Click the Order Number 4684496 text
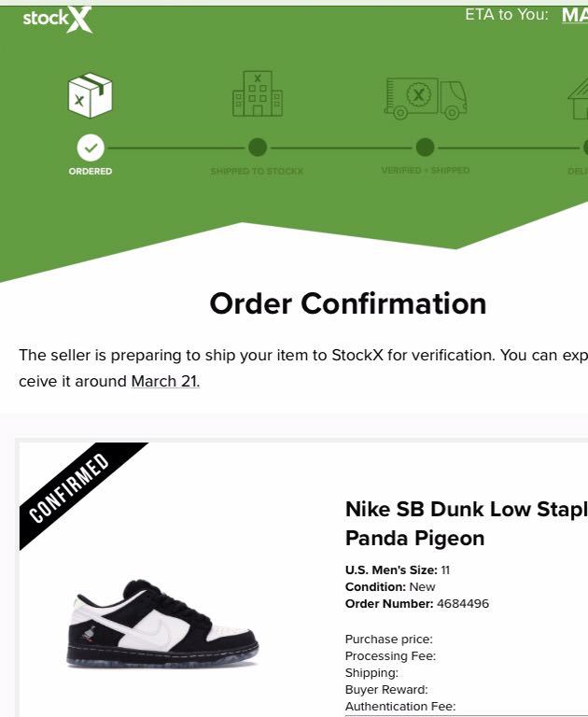Screen dimensions: 588x717 [x=417, y=604]
